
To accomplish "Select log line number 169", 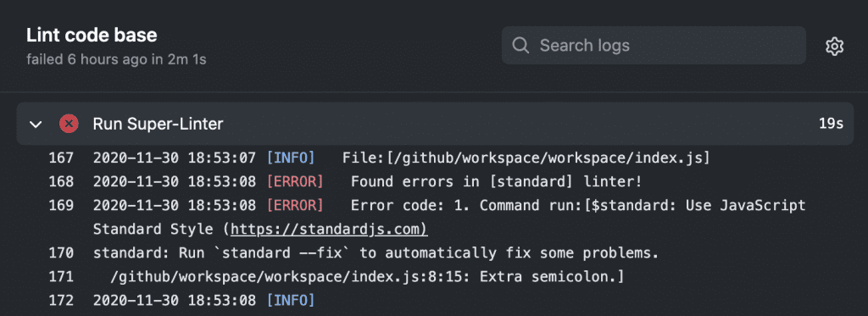I will 61,205.
